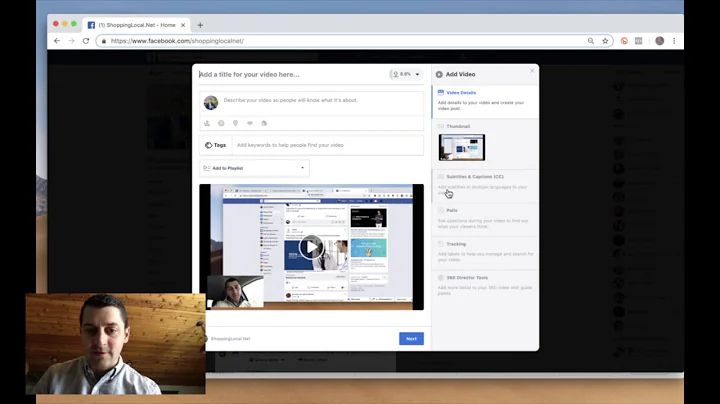
Task: Click the location check-in pin icon
Action: pyautogui.click(x=236, y=123)
